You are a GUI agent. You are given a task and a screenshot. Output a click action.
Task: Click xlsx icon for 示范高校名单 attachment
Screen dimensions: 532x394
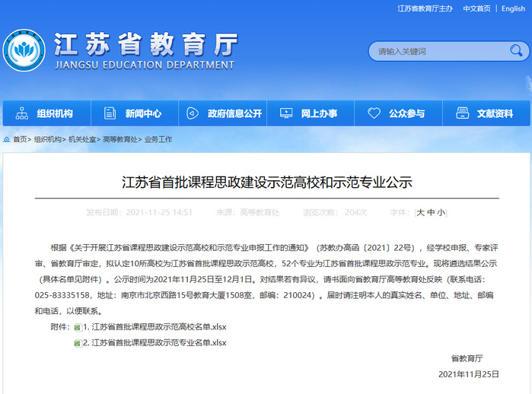tap(78, 328)
